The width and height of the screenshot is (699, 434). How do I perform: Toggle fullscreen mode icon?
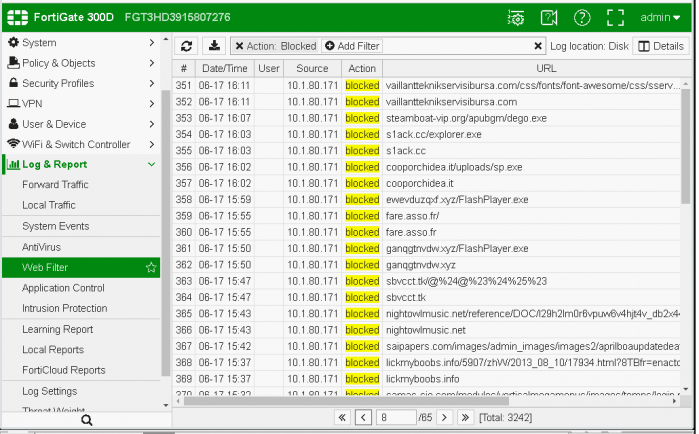point(615,18)
